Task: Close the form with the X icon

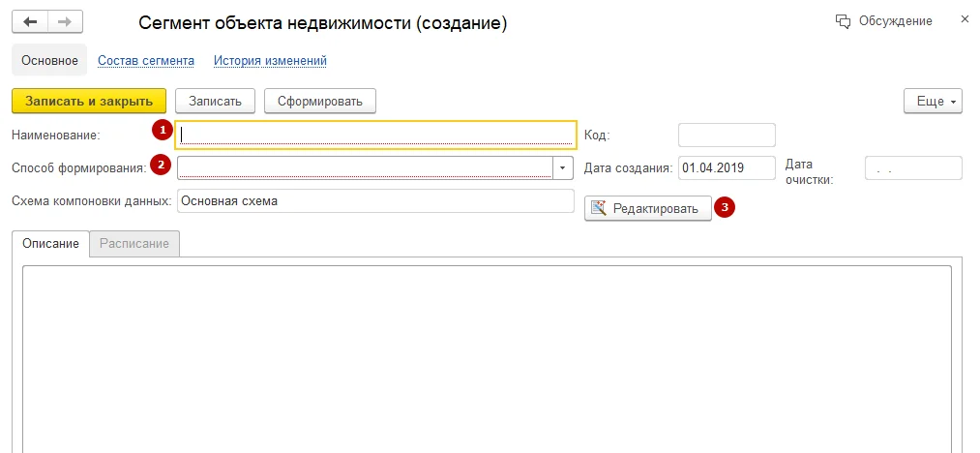Action: [x=964, y=19]
